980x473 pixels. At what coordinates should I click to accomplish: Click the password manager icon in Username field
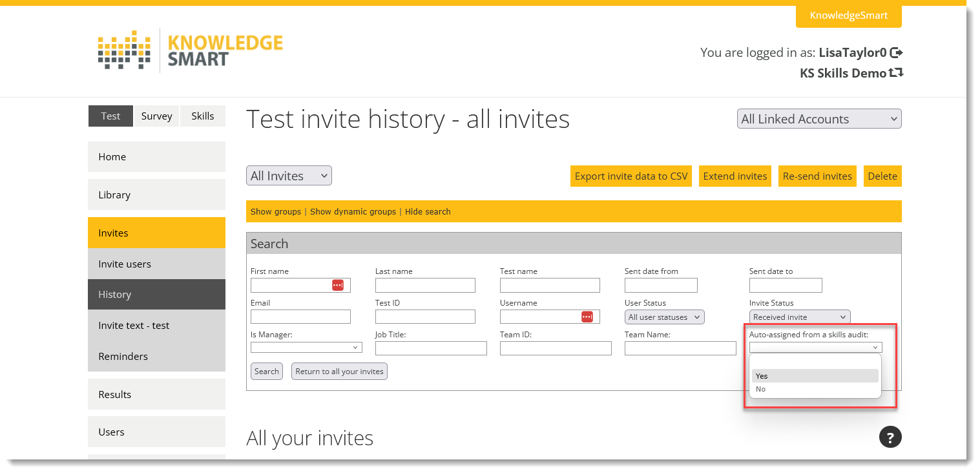[587, 317]
